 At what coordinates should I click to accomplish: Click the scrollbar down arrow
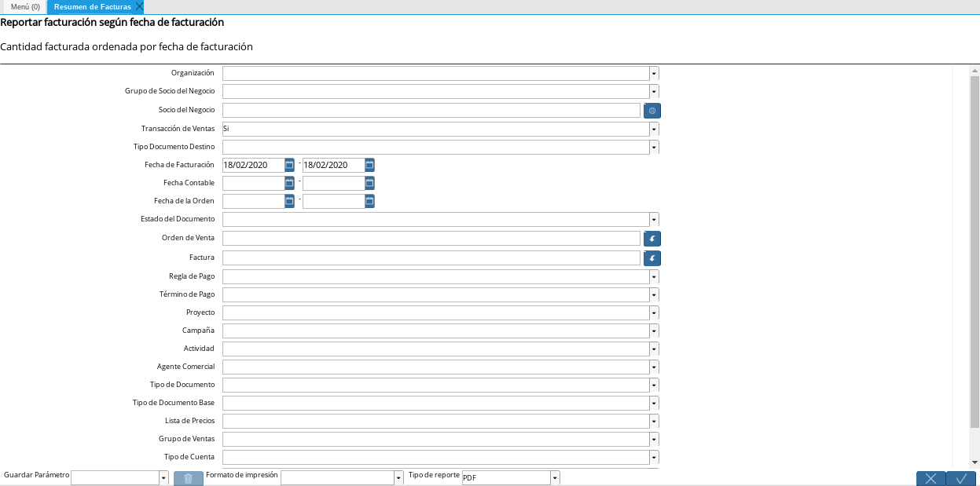point(974,462)
